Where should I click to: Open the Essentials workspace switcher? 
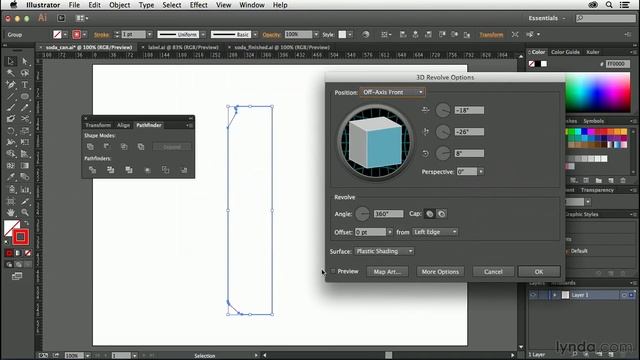click(547, 18)
